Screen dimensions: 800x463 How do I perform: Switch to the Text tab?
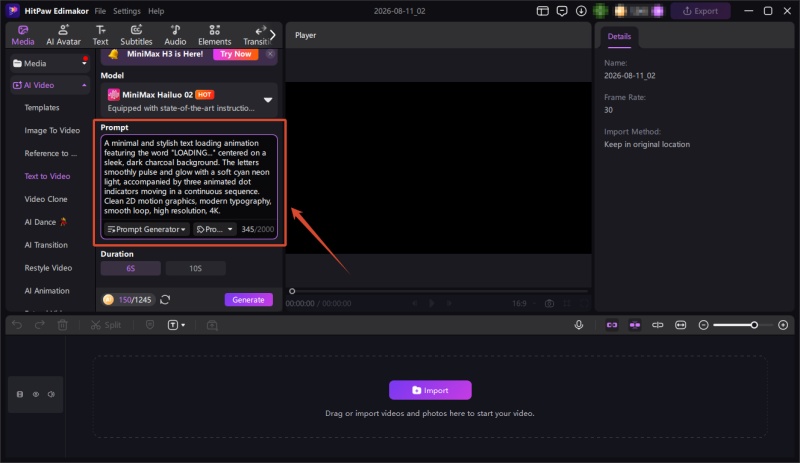point(100,35)
